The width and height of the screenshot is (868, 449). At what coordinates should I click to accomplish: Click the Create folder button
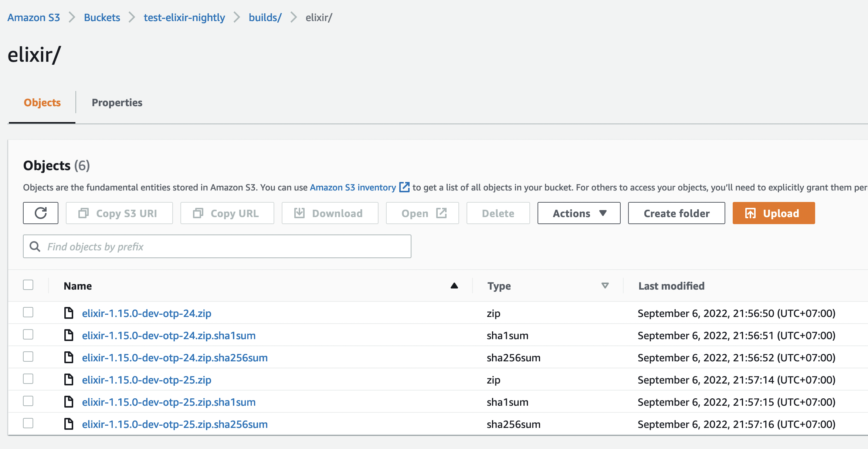pyautogui.click(x=676, y=213)
